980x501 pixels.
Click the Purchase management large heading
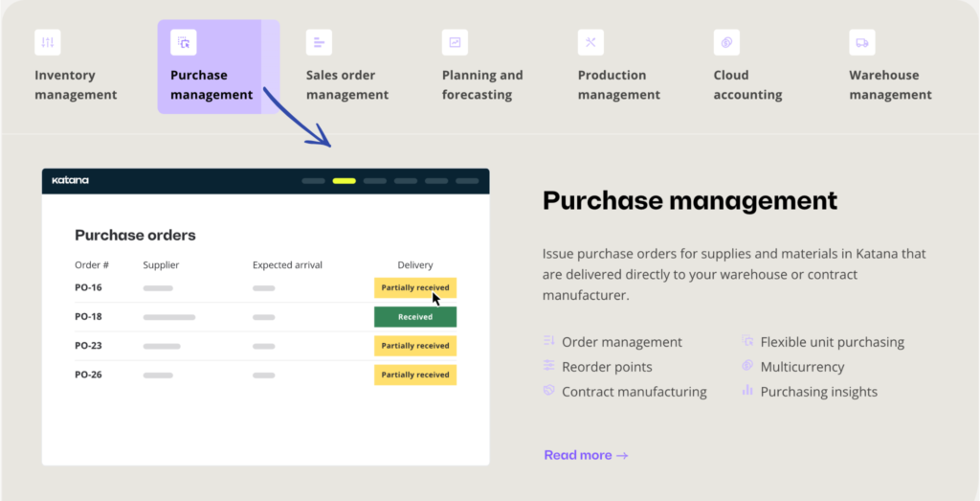tap(690, 201)
